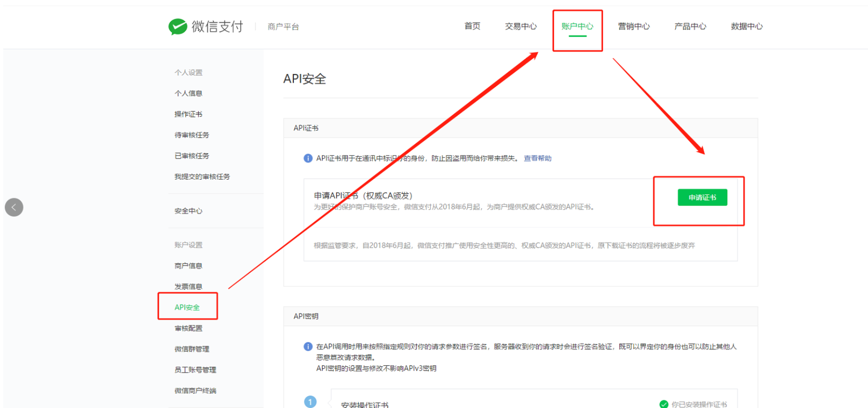Click the API安全 page heading

pos(304,79)
